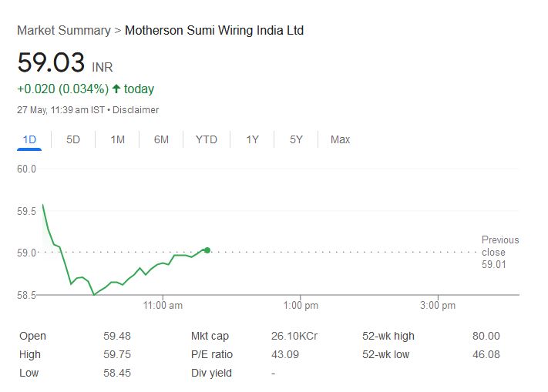Open the 1M chart range
The image size is (548, 392).
tap(117, 139)
